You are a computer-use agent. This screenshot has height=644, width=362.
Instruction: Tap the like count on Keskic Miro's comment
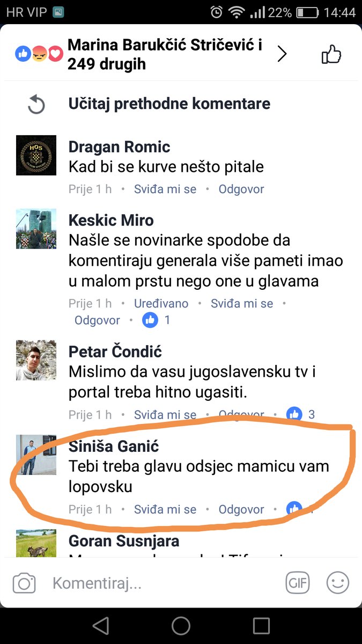pos(157,320)
